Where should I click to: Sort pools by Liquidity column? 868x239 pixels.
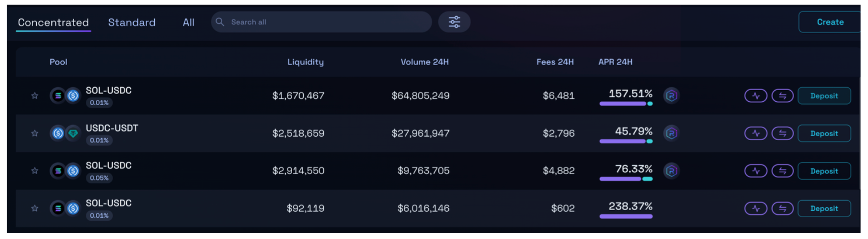click(x=305, y=62)
